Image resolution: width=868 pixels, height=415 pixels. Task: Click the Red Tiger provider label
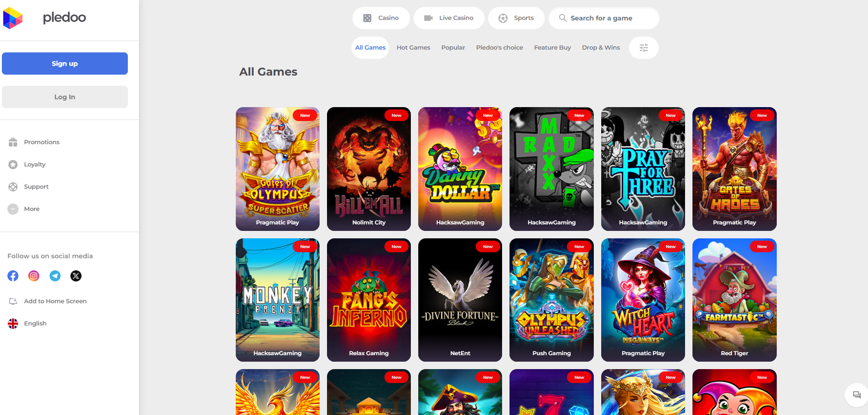point(734,353)
